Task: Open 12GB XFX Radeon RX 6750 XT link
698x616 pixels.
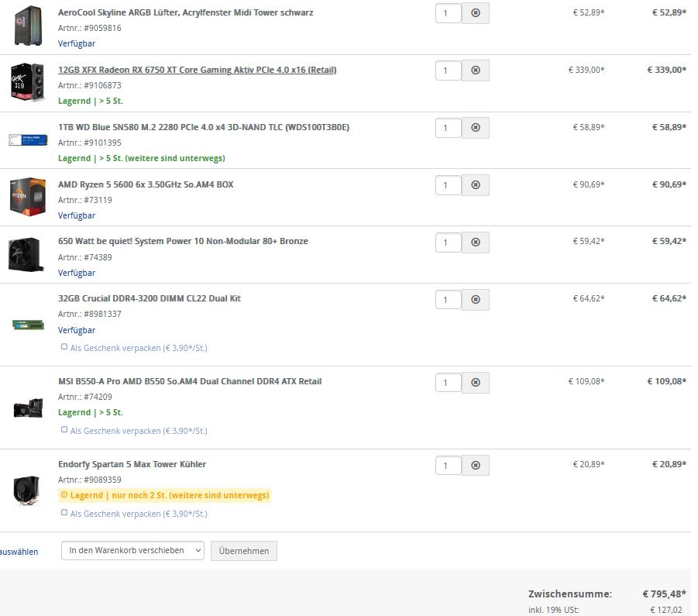Action: tap(198, 70)
